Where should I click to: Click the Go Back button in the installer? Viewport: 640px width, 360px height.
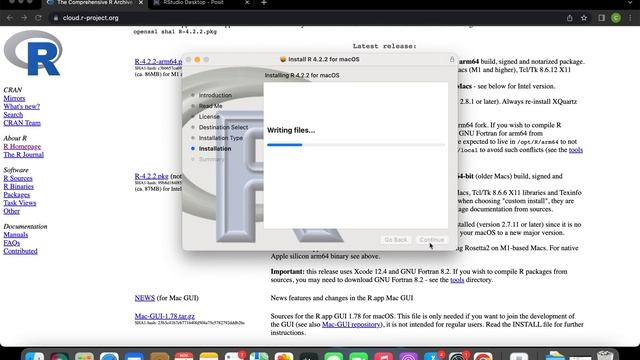[396, 240]
